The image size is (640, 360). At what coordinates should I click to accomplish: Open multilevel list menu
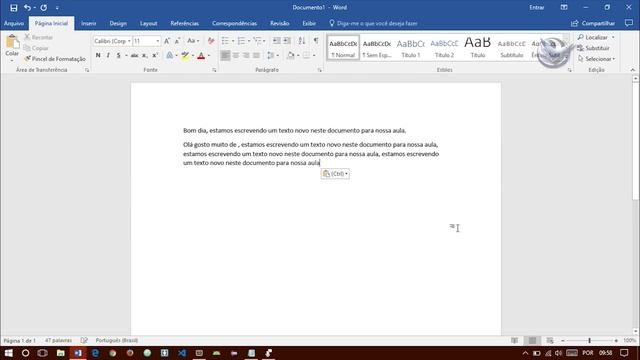pos(259,41)
